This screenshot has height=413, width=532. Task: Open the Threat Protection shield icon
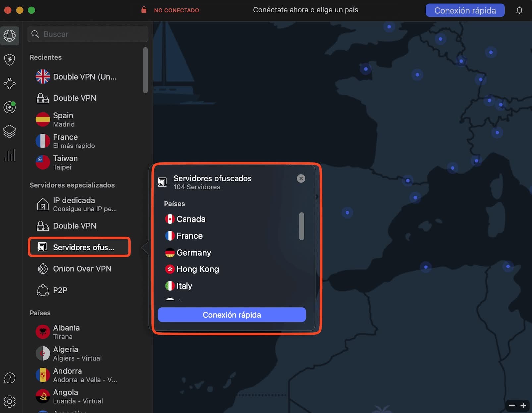tap(10, 60)
